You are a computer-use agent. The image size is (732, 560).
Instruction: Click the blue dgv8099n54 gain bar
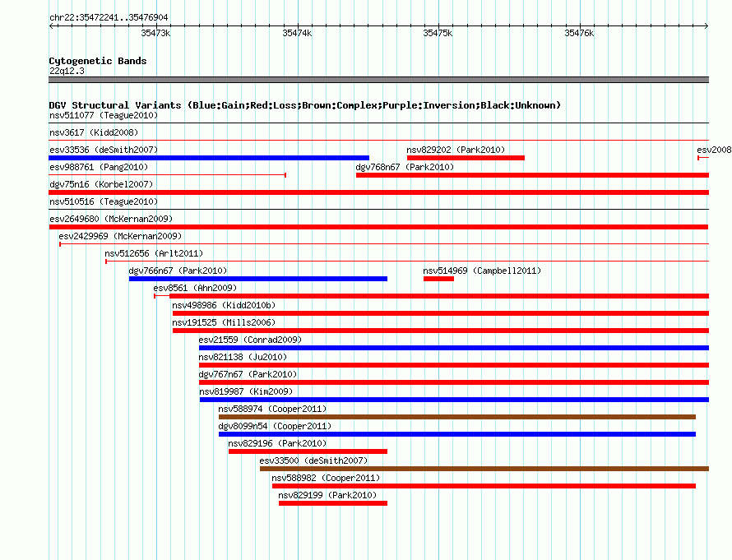point(457,434)
